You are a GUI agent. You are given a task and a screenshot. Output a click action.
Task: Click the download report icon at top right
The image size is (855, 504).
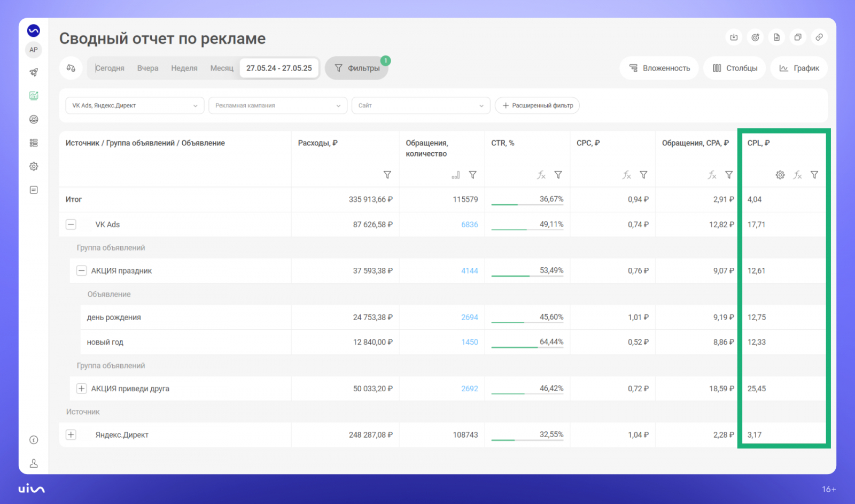[734, 37]
